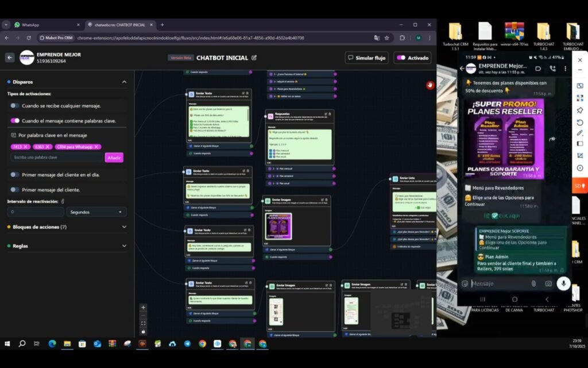Image resolution: width=588 pixels, height=368 pixels.
Task: Open the browser extensions puzzle icon
Action: 402,38
